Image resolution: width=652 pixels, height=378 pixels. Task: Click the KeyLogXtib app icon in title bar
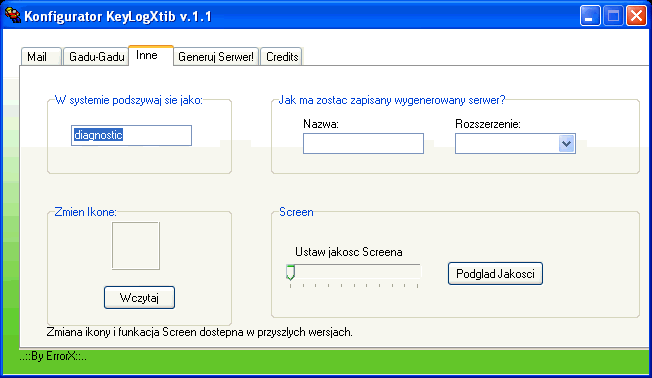click(x=12, y=15)
